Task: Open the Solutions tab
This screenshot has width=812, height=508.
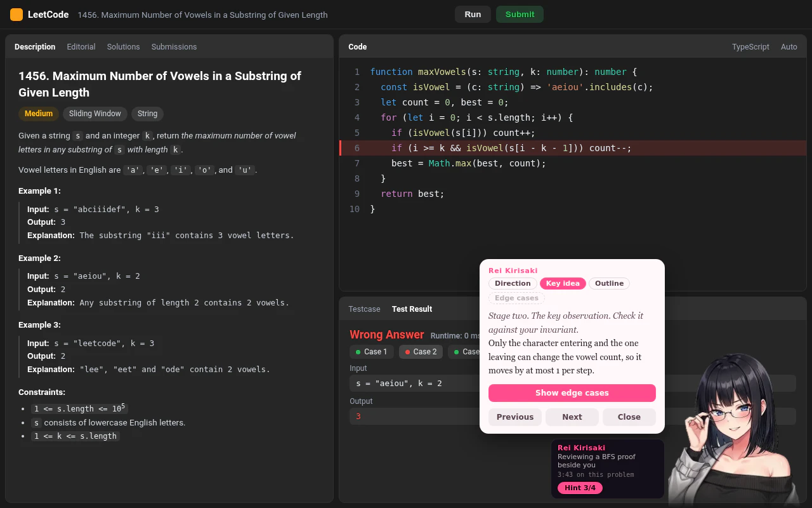Action: pyautogui.click(x=123, y=47)
